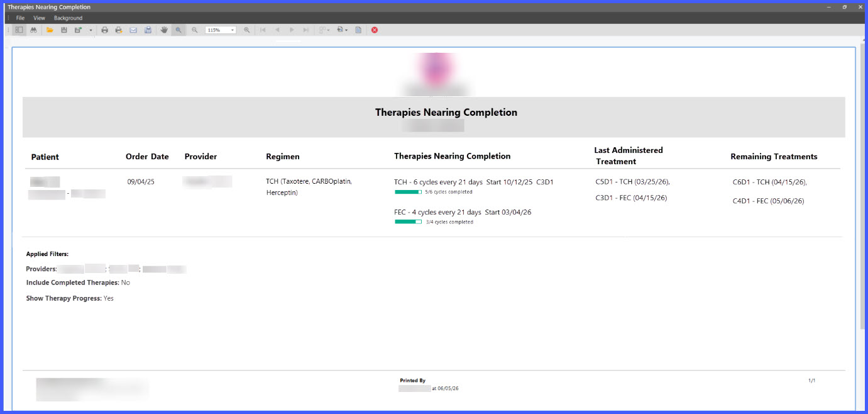868x414 pixels.
Task: Click the zoom in icon
Action: [x=246, y=30]
